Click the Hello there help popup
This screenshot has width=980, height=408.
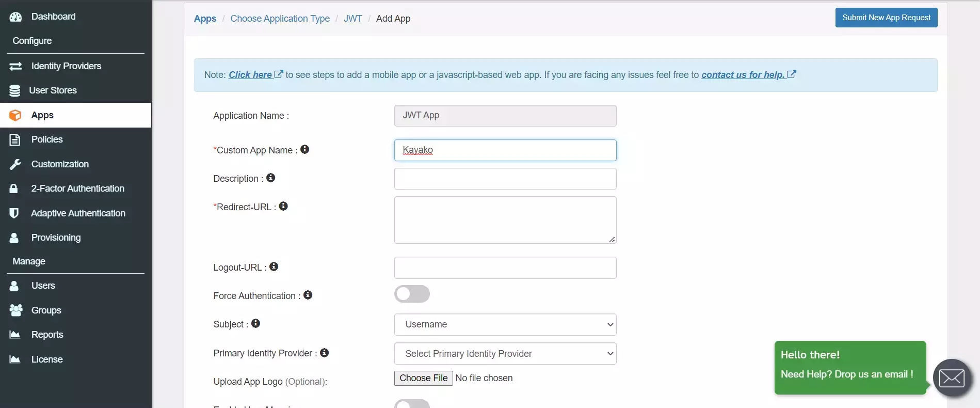point(850,367)
